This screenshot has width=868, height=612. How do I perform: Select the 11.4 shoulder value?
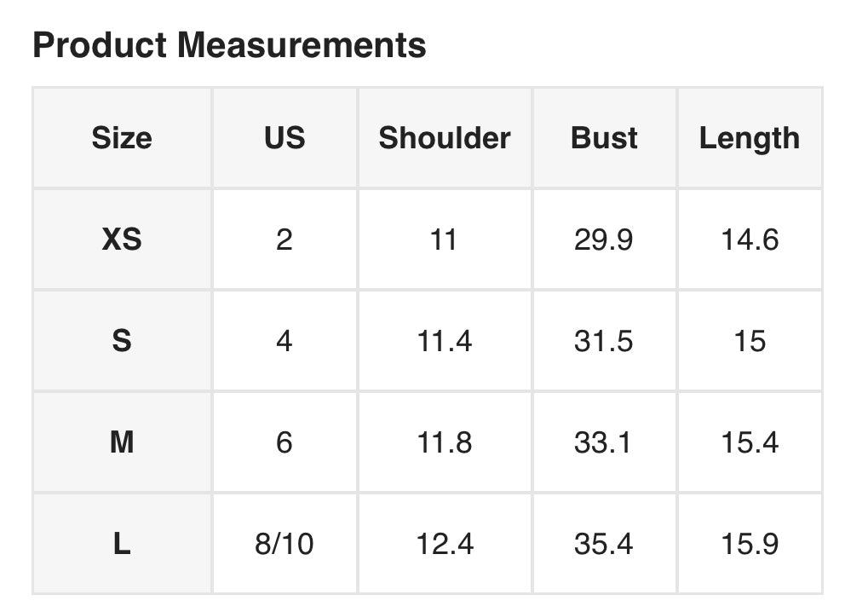[445, 341]
